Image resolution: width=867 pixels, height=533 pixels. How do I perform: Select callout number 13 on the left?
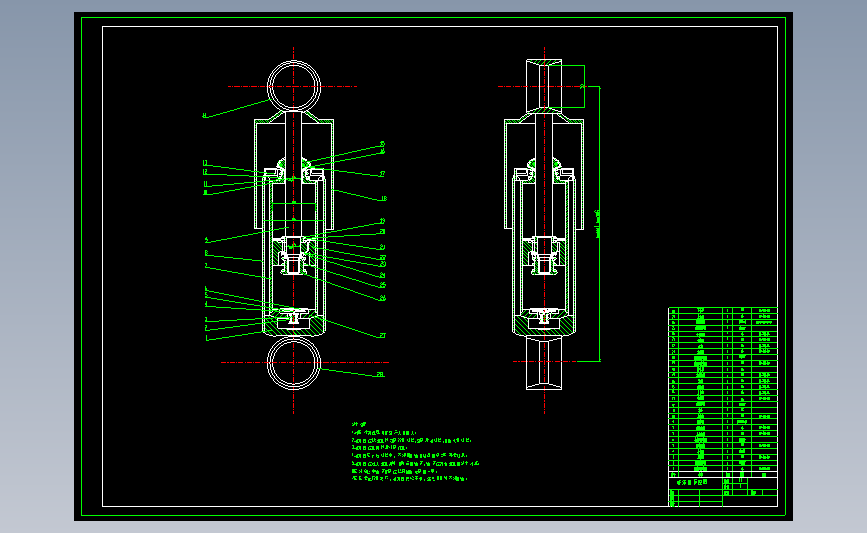[x=205, y=163]
